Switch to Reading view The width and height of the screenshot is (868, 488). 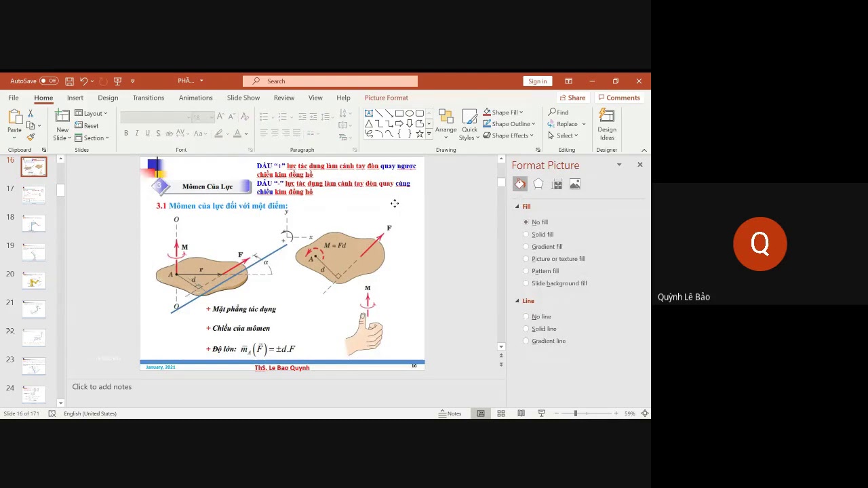tap(521, 413)
